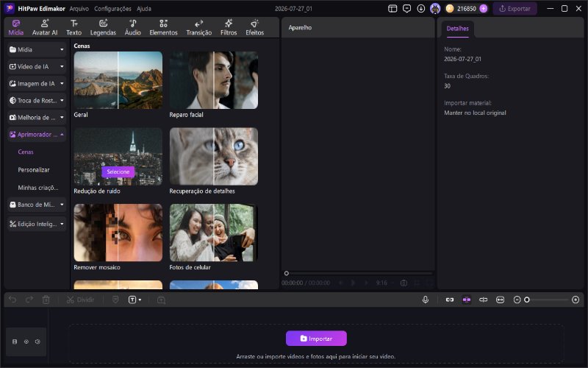The height and width of the screenshot is (368, 588).
Task: Expand the Vídeo de IA dropdown
Action: pyautogui.click(x=62, y=66)
